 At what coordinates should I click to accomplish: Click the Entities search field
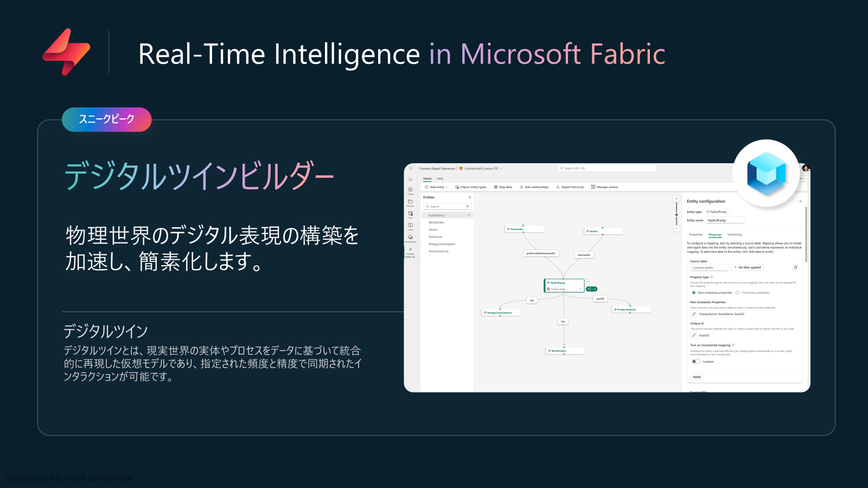click(x=448, y=207)
